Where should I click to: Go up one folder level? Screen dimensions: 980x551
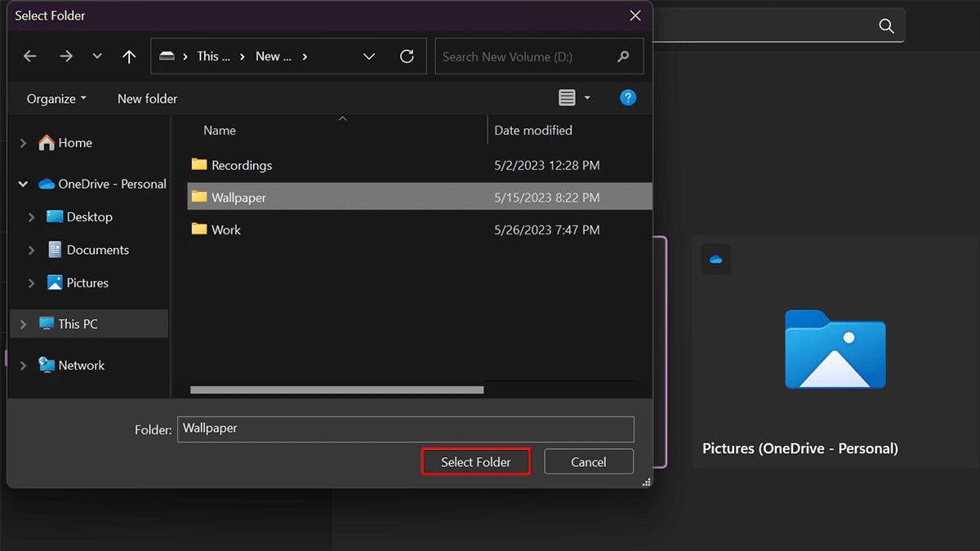pyautogui.click(x=129, y=56)
